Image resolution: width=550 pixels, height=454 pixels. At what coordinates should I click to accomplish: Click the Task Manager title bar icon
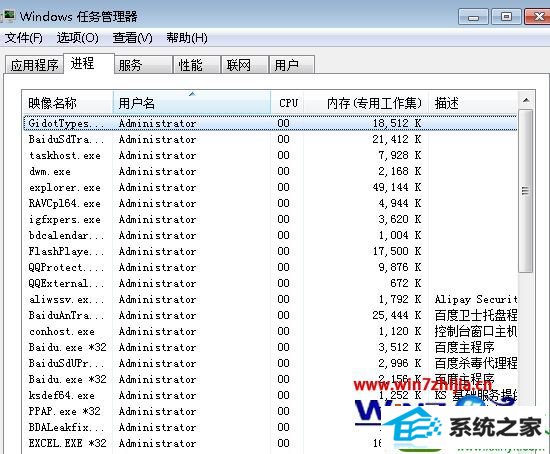coord(8,16)
